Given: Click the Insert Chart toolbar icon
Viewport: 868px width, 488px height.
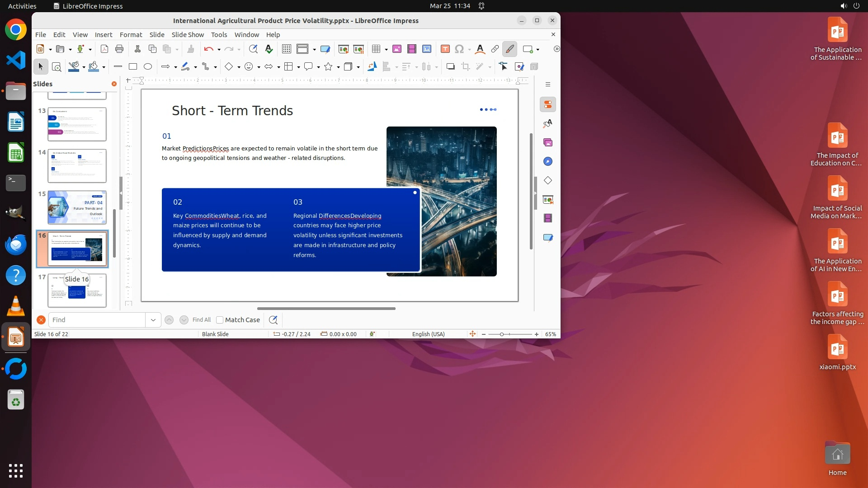Looking at the screenshot, I should click(427, 49).
